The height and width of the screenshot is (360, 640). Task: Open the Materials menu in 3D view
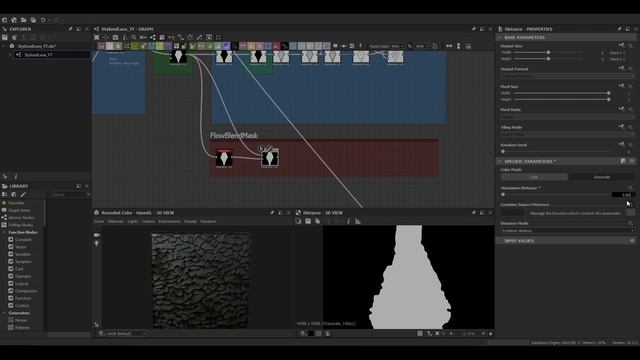tap(116, 221)
